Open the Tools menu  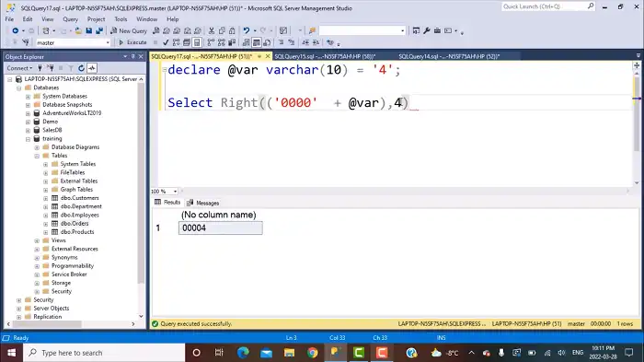pyautogui.click(x=121, y=19)
